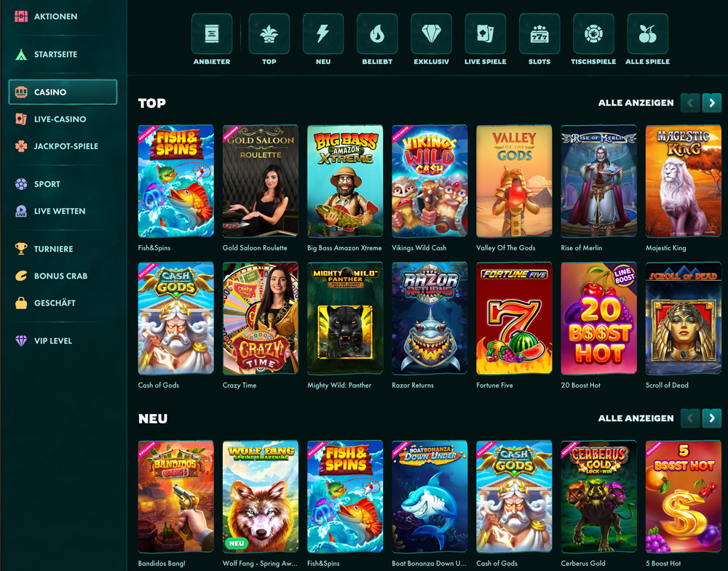Open 5 Boost Hot game thumbnail

[684, 497]
